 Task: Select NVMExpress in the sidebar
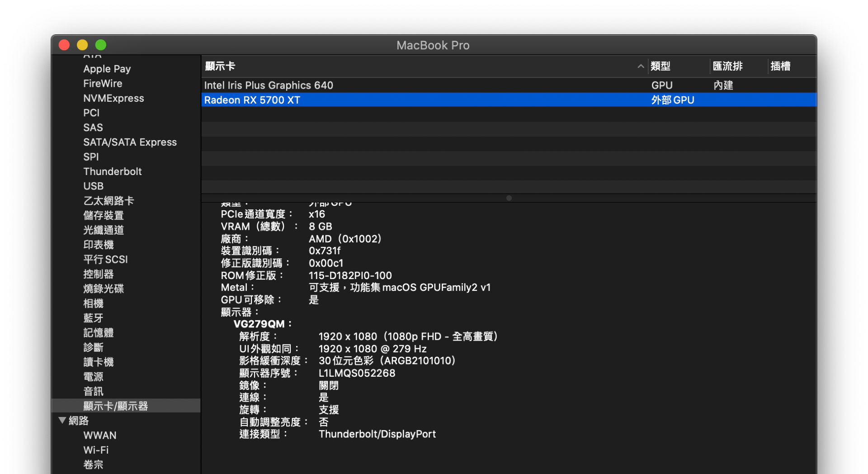[113, 98]
